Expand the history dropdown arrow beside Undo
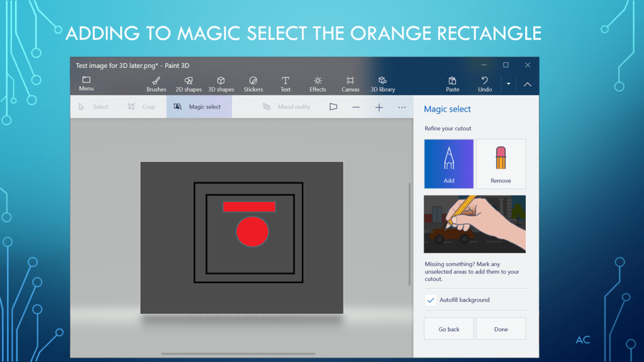Image resolution: width=644 pixels, height=362 pixels. click(x=508, y=84)
